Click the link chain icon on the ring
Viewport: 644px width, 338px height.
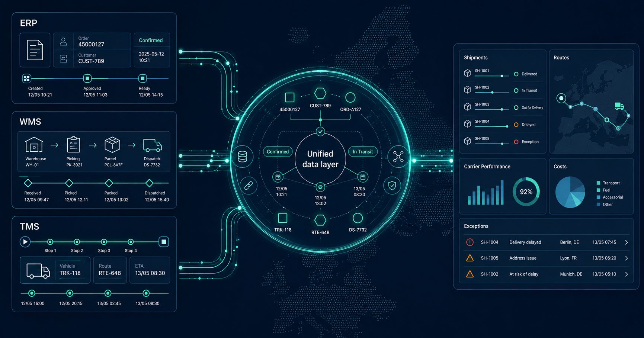(x=249, y=186)
